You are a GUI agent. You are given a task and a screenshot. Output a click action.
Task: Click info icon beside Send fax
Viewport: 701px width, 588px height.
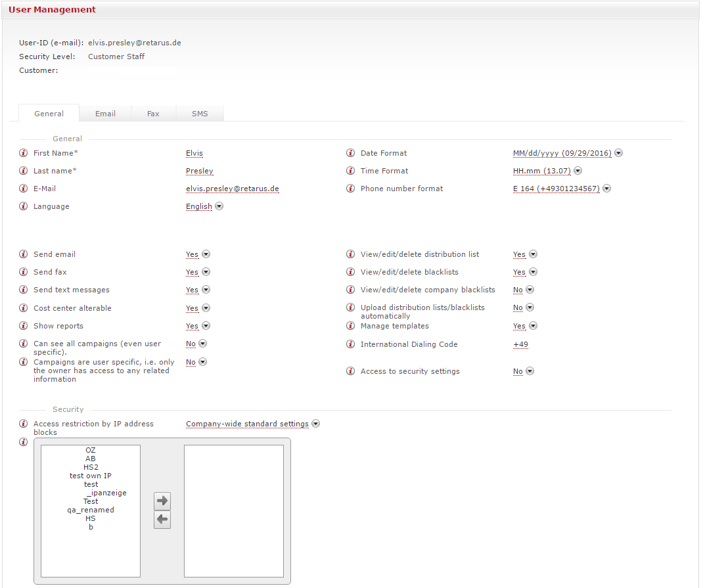(24, 272)
